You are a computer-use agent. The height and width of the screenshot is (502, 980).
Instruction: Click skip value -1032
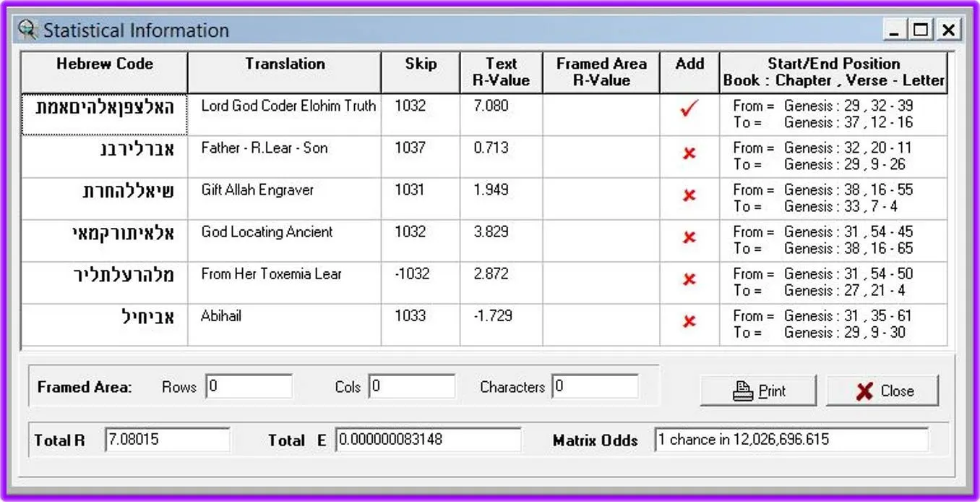[x=412, y=273]
